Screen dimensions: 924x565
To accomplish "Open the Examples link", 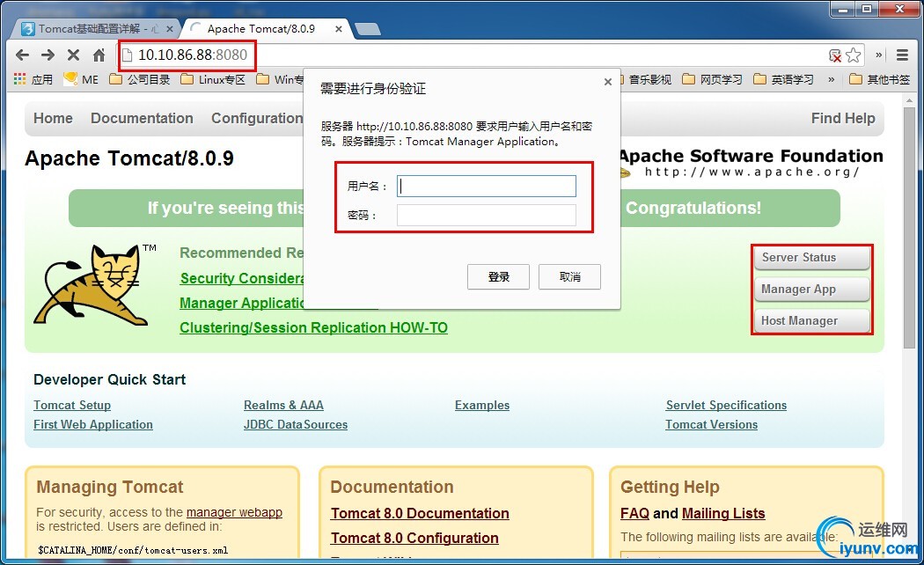I will (x=482, y=406).
